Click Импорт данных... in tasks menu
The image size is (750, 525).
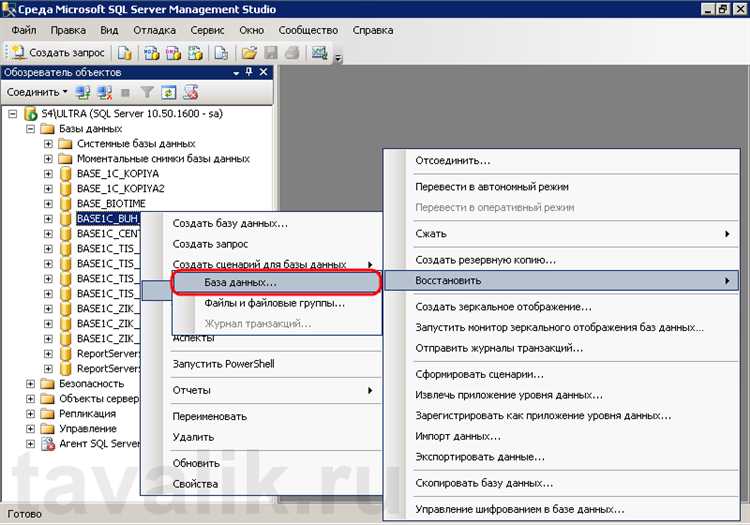[x=458, y=436]
